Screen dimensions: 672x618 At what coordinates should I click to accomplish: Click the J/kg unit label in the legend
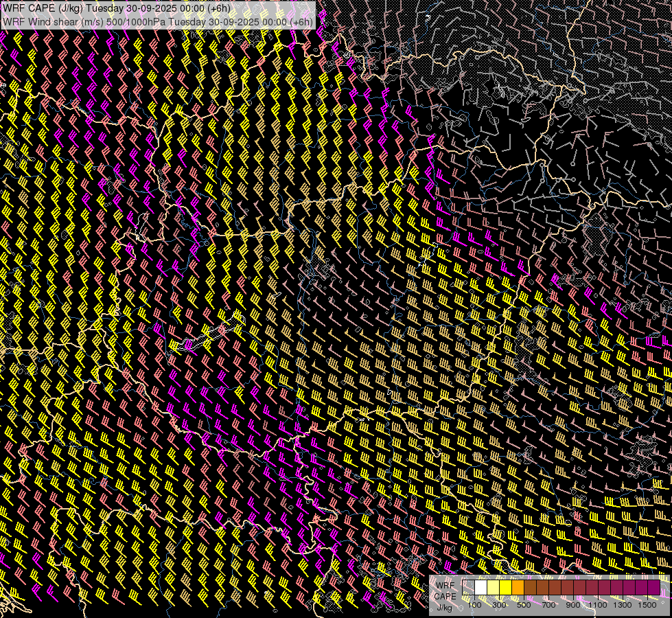click(x=444, y=607)
